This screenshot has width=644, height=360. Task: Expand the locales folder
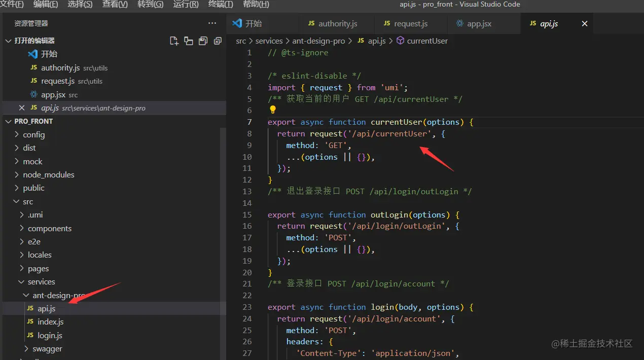22,255
